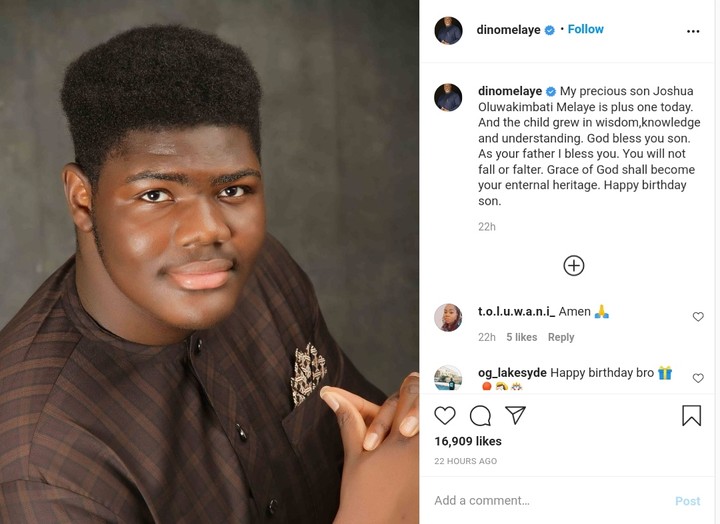Share post using paper plane icon
The height and width of the screenshot is (524, 720).
tap(515, 415)
